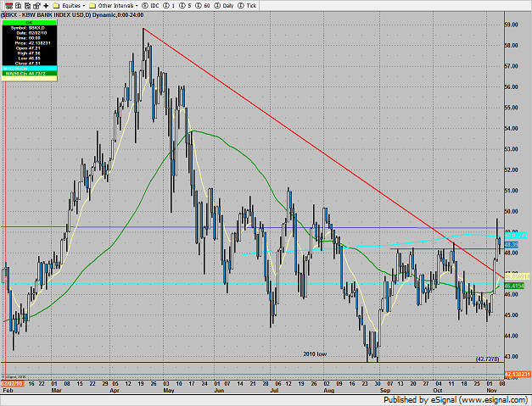Click the 54.00 price axis label

pyautogui.click(x=512, y=129)
